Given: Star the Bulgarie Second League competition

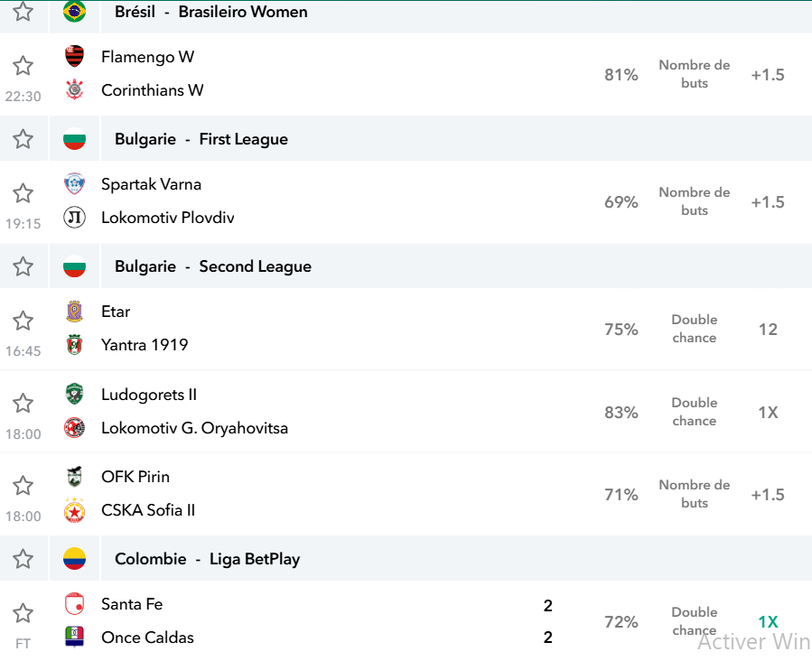Looking at the screenshot, I should click(x=23, y=266).
